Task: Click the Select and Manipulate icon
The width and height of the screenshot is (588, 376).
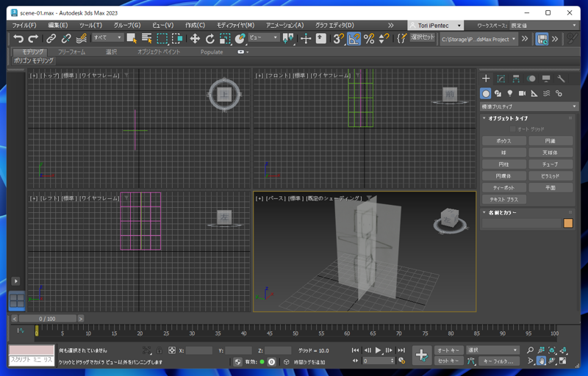Action: click(x=306, y=38)
